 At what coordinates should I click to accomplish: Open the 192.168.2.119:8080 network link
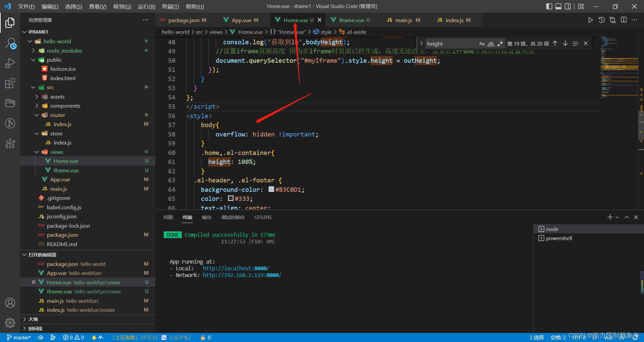[242, 275]
